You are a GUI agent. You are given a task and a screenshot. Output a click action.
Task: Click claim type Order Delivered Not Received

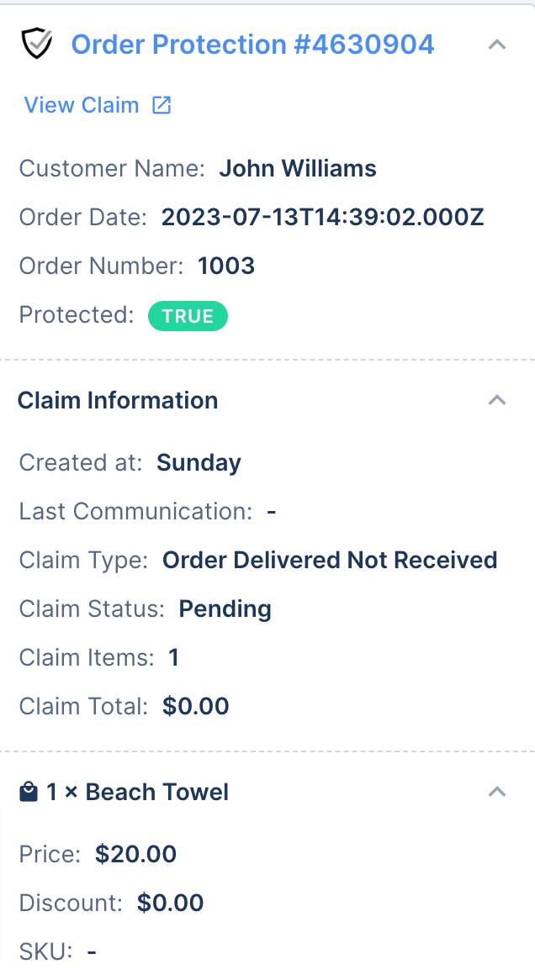tap(330, 560)
